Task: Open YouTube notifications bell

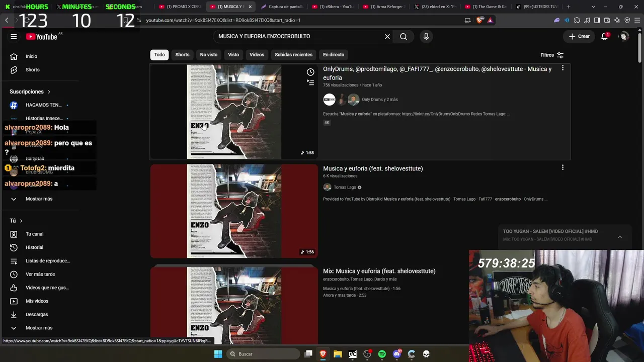Action: coord(605,37)
